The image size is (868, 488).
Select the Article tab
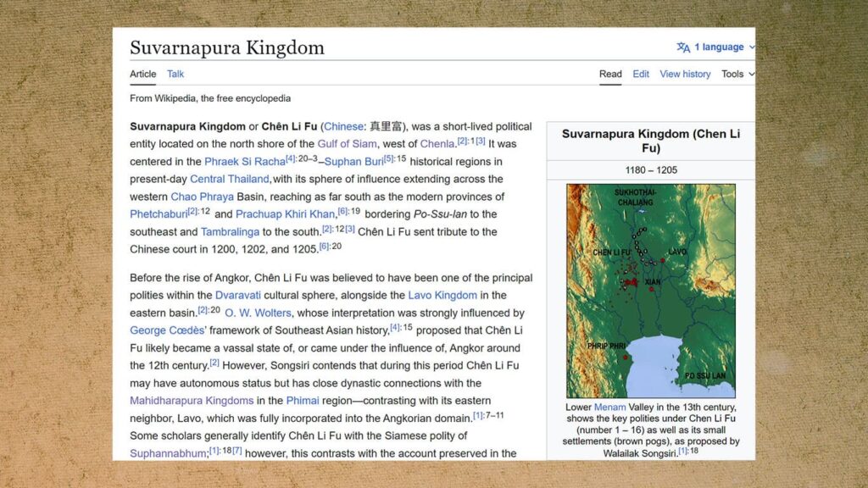(x=142, y=75)
